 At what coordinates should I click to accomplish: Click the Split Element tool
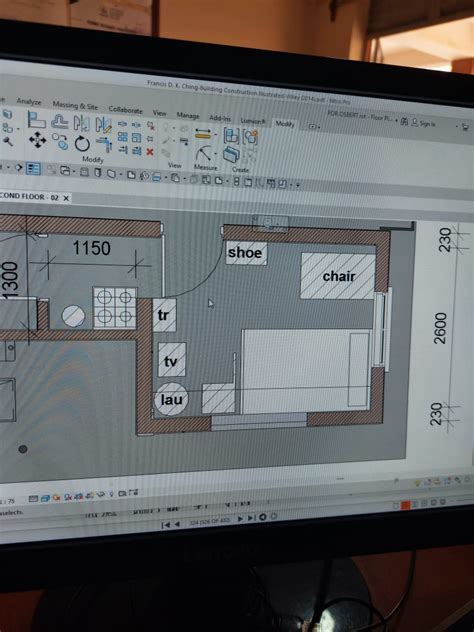(122, 124)
